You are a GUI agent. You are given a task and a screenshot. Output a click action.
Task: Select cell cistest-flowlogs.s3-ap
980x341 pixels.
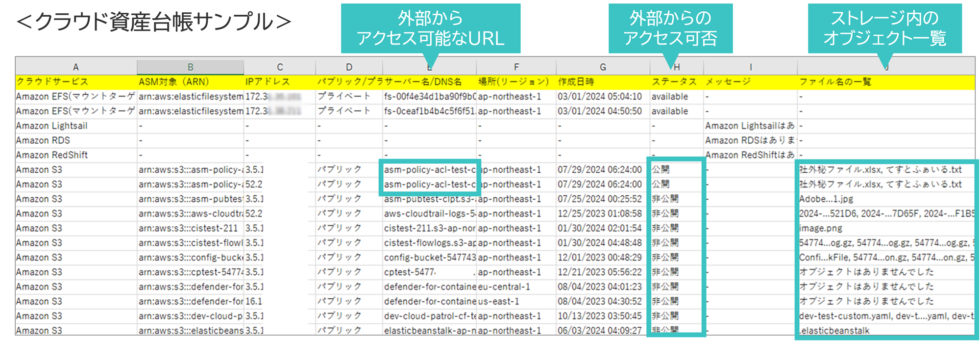pyautogui.click(x=429, y=243)
